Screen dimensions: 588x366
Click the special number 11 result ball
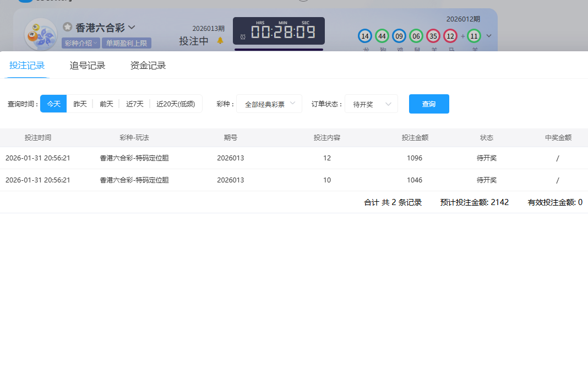[473, 36]
